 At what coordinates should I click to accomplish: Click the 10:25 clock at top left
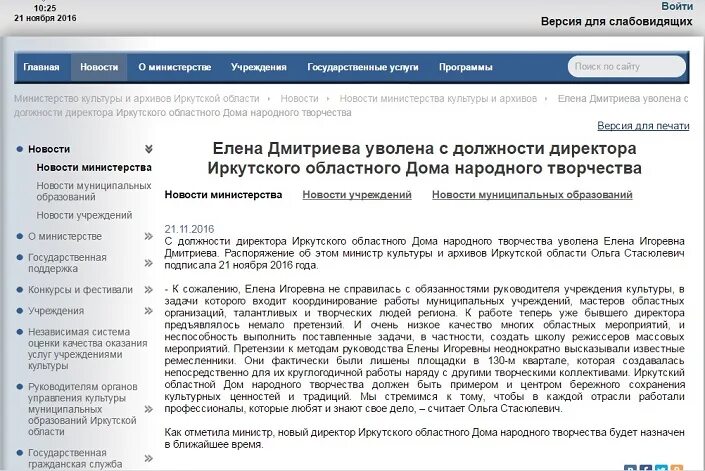[x=45, y=8]
